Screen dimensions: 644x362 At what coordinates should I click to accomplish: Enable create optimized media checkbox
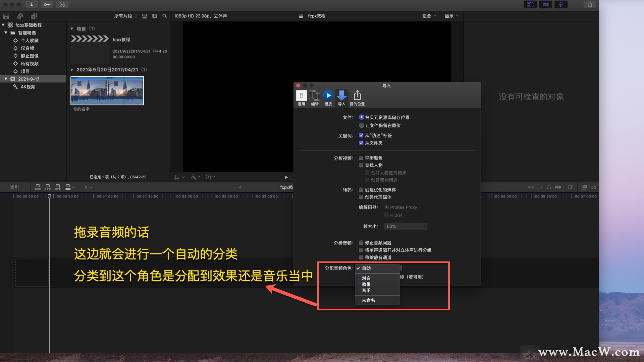tap(361, 190)
